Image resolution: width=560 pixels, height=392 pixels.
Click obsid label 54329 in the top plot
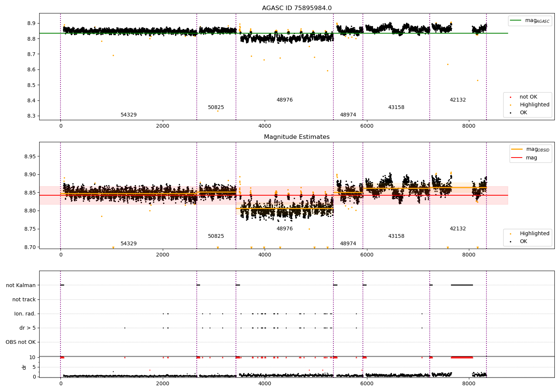(x=129, y=115)
